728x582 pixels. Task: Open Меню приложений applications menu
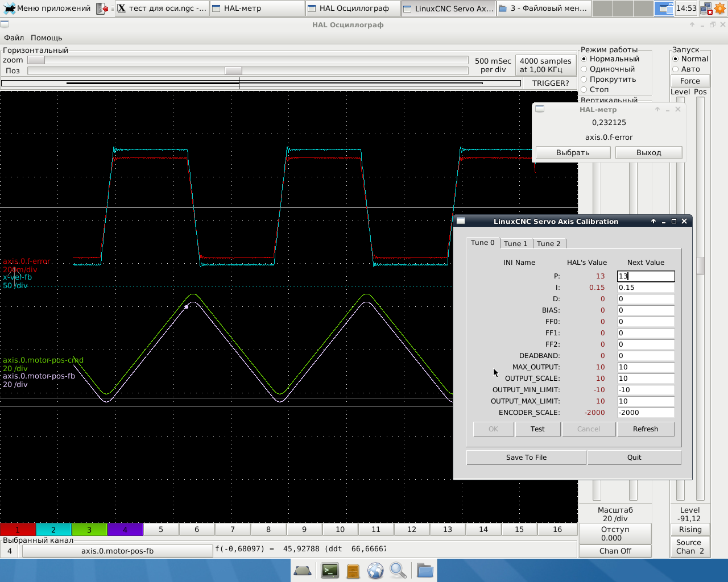click(x=47, y=9)
